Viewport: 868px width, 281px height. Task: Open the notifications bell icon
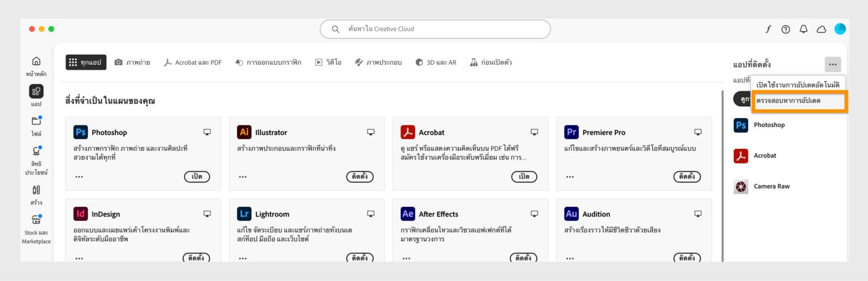(x=803, y=29)
